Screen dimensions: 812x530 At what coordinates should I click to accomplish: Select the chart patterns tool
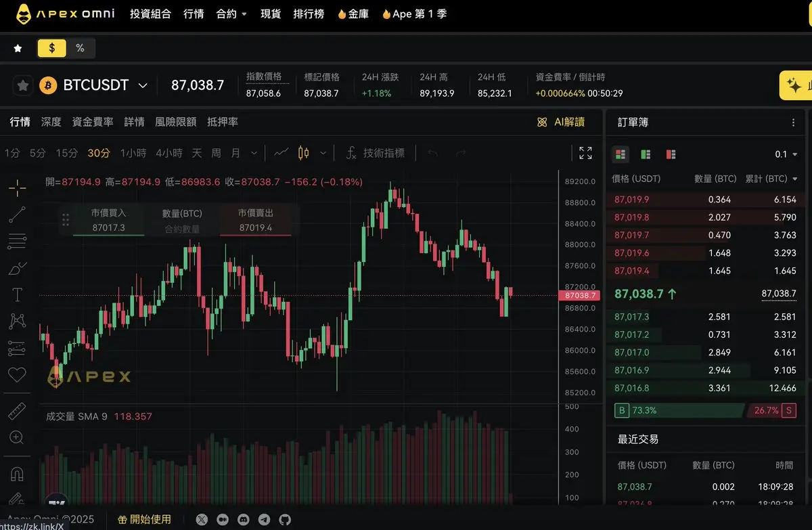click(18, 321)
